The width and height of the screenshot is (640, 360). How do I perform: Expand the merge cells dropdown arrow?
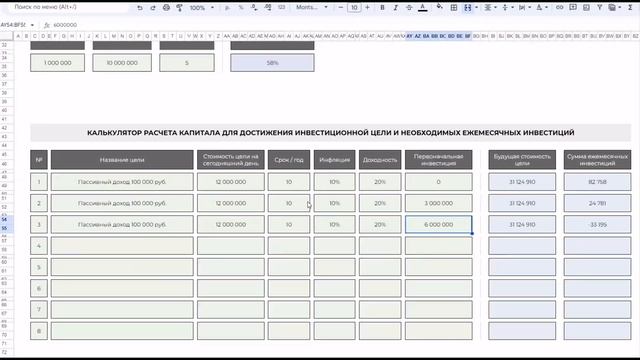[x=476, y=8]
